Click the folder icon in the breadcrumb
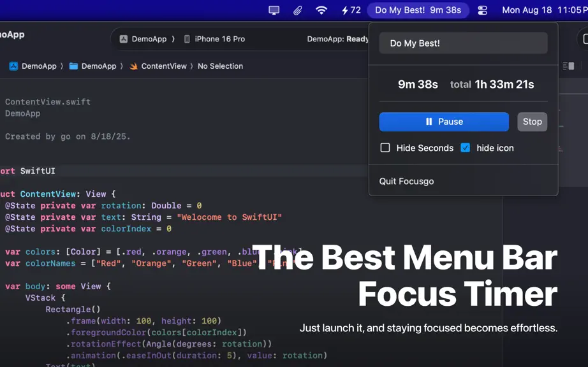The height and width of the screenshot is (367, 588). (73, 66)
